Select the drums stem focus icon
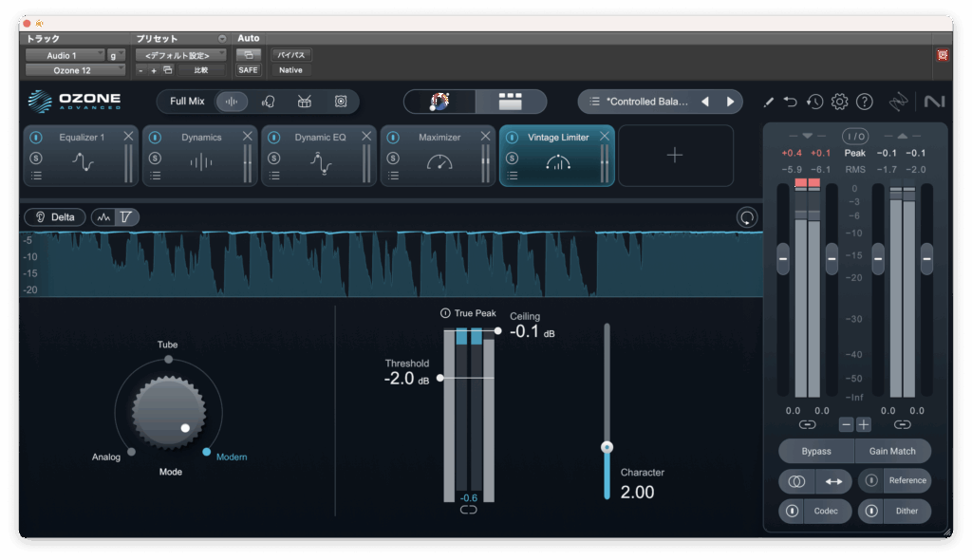This screenshot has height=560, width=972. coord(305,102)
